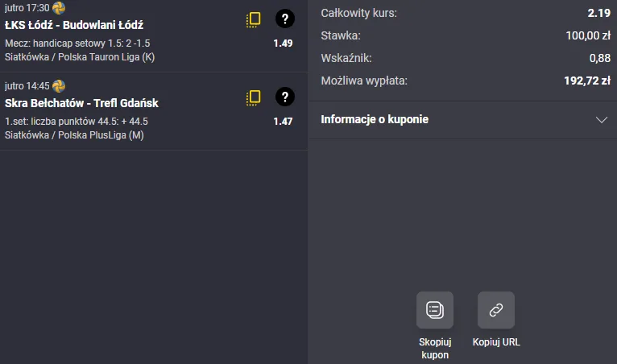Open the question mark help for ŁKS Łódź match
This screenshot has width=617, height=364.
pos(284,19)
